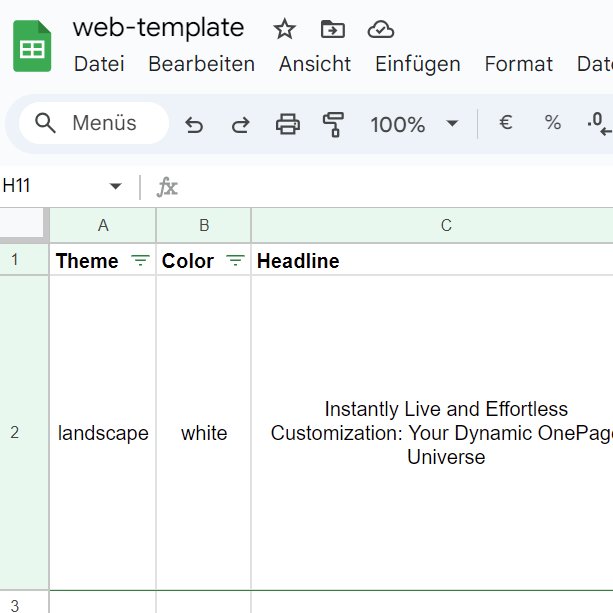Viewport: 613px width, 613px height.
Task: Select column C header
Action: pyautogui.click(x=432, y=226)
